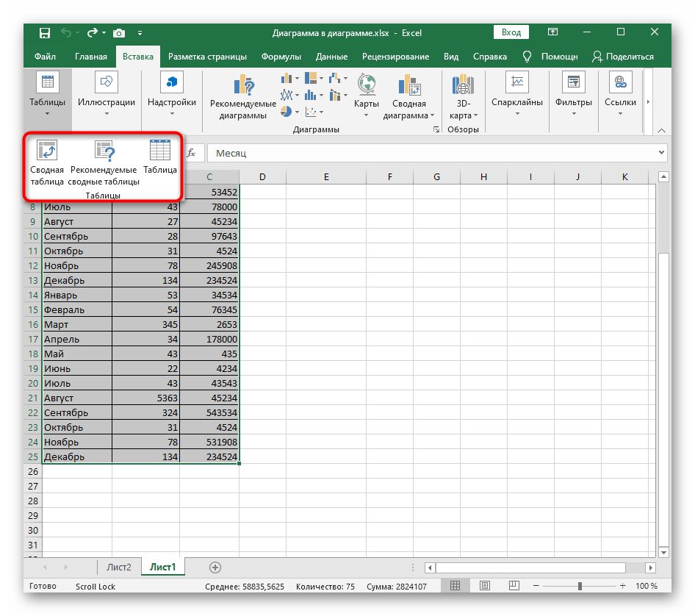Image resolution: width=695 pixels, height=616 pixels.
Task: Switch to the Лист2 sheet tab
Action: click(x=118, y=567)
